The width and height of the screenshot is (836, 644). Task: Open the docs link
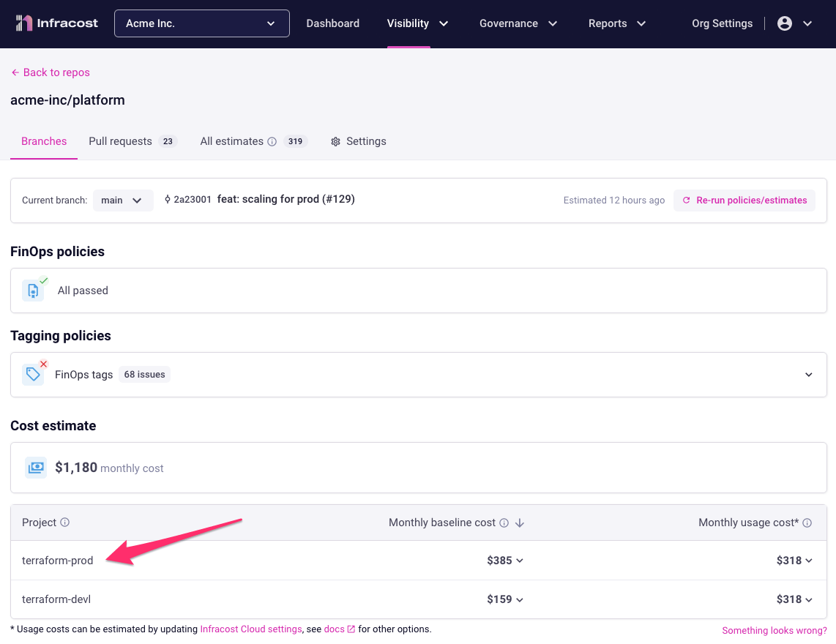(335, 629)
